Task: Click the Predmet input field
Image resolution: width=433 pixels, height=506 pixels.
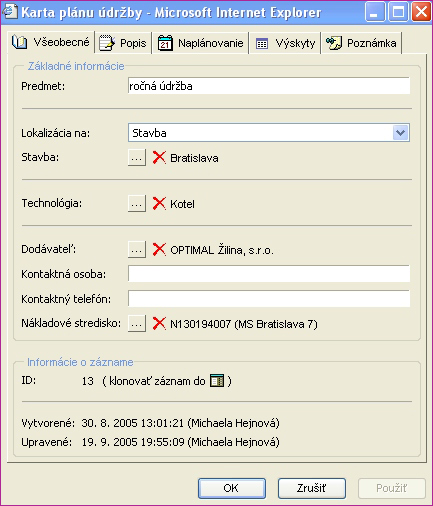Action: click(269, 86)
